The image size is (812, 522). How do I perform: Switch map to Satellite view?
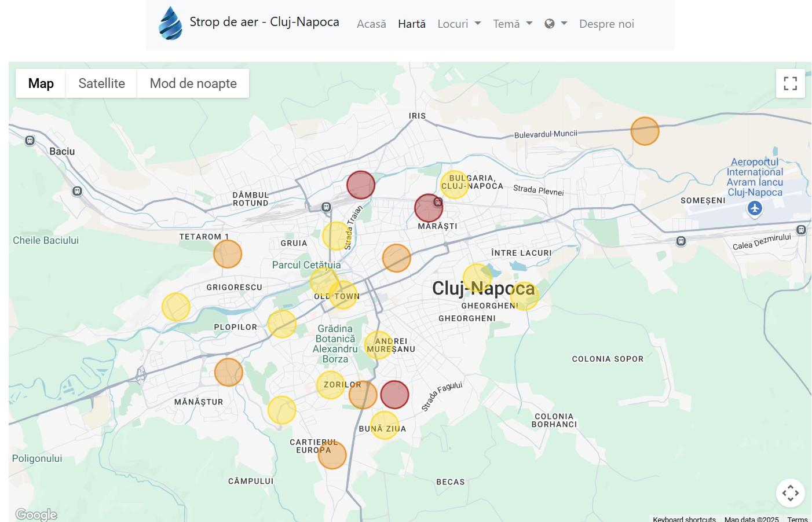[x=101, y=83]
